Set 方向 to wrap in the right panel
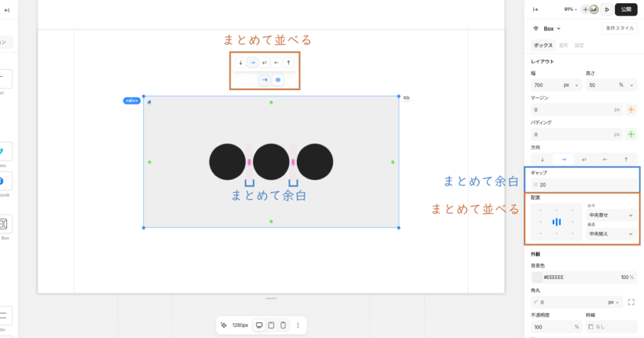 pyautogui.click(x=584, y=160)
